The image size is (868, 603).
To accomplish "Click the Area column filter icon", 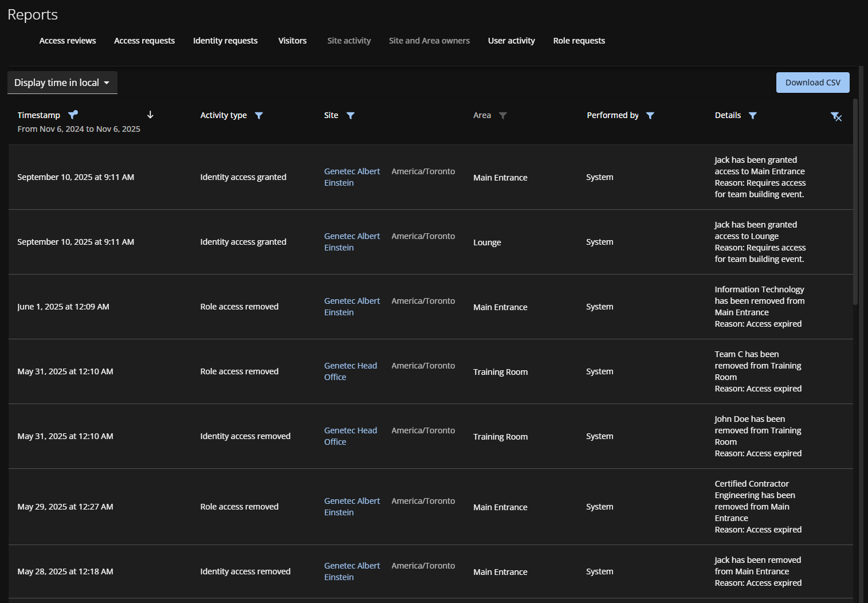I will 503,116.
